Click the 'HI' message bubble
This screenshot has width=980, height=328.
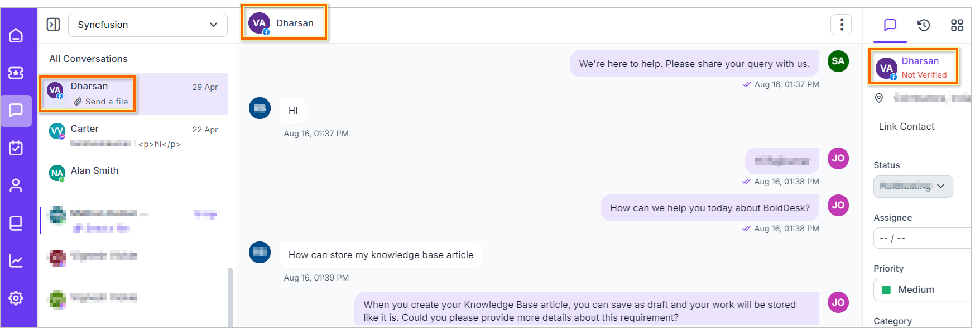click(x=293, y=111)
